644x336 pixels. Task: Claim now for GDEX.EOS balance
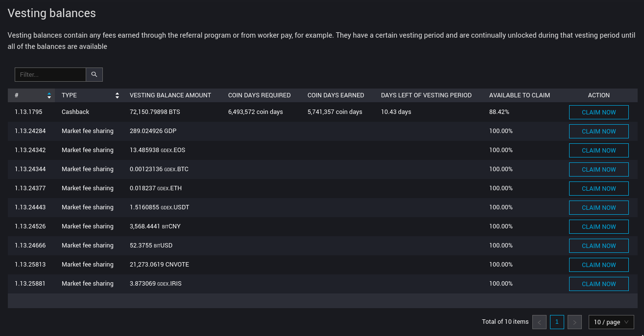(598, 150)
